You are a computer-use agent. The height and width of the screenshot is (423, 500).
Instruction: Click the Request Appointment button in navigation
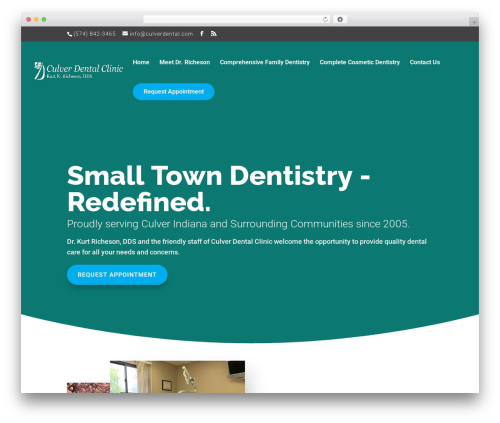point(174,92)
